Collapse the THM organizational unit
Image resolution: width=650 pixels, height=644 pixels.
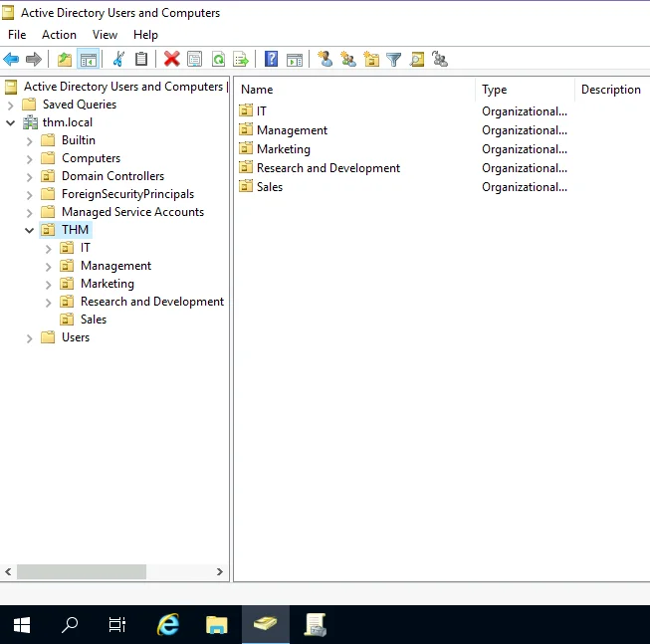pyautogui.click(x=30, y=230)
